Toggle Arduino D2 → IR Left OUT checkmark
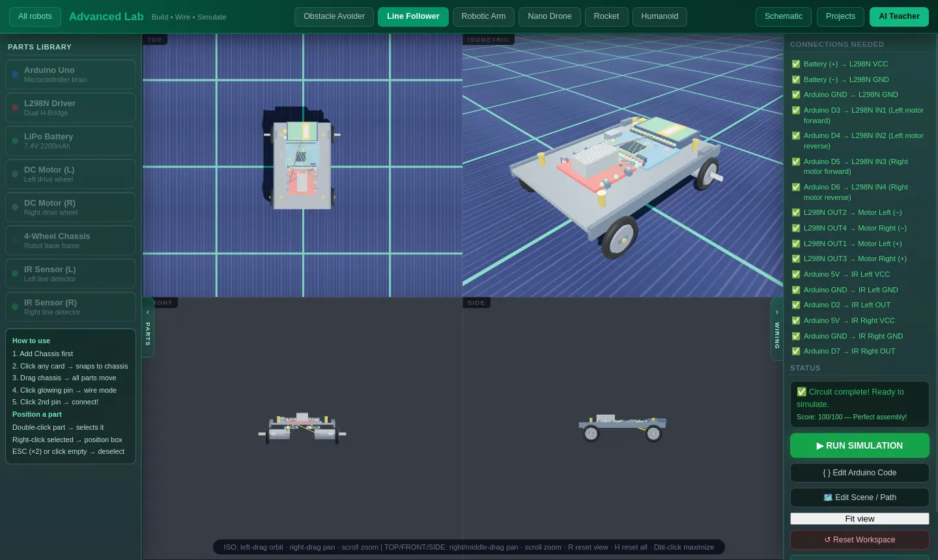This screenshot has height=560, width=938. (795, 305)
